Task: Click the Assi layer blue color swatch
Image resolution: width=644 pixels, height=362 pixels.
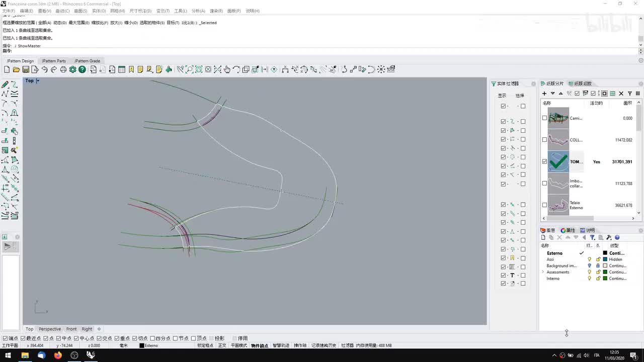Action: pyautogui.click(x=605, y=259)
